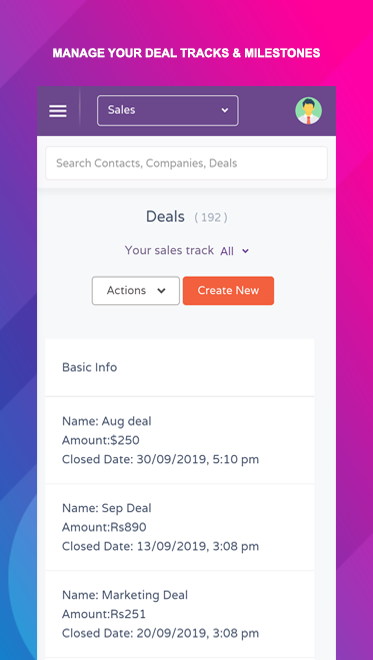Select the Sep Deal closed date
The height and width of the screenshot is (660, 373).
point(160,547)
